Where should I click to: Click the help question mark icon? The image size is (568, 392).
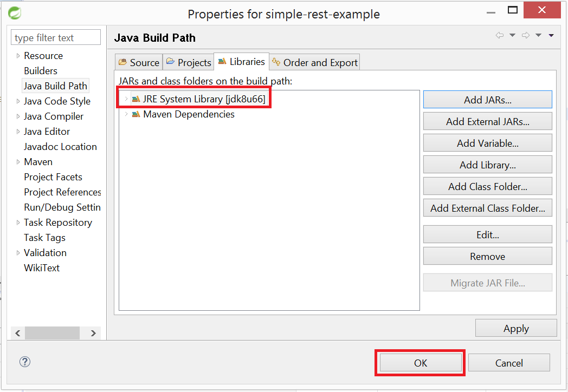tap(24, 362)
